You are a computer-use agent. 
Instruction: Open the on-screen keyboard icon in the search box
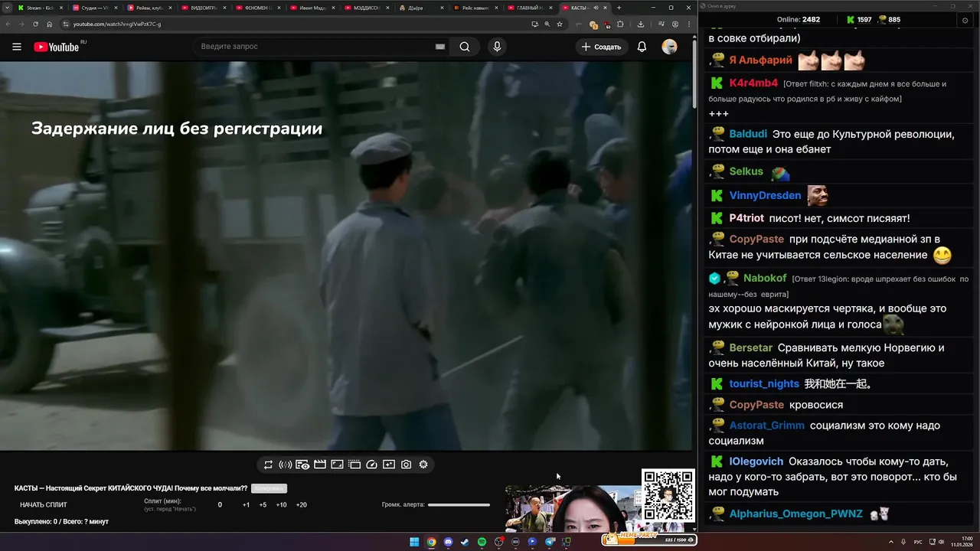tap(440, 47)
